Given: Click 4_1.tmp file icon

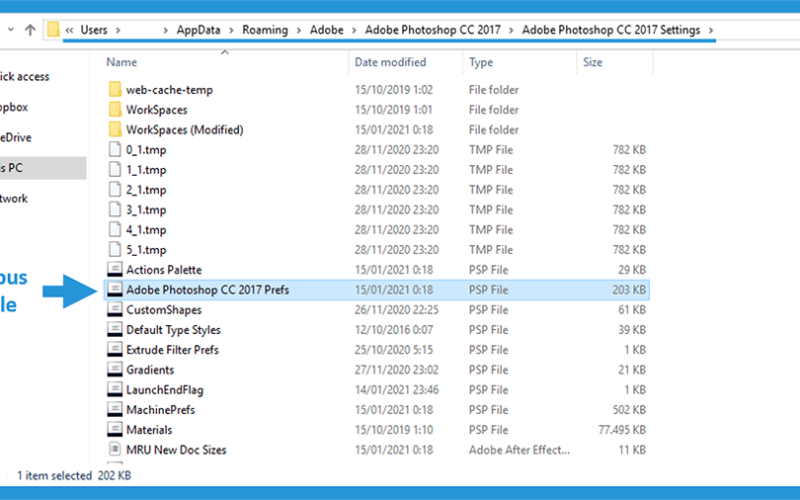Looking at the screenshot, I should [x=115, y=230].
